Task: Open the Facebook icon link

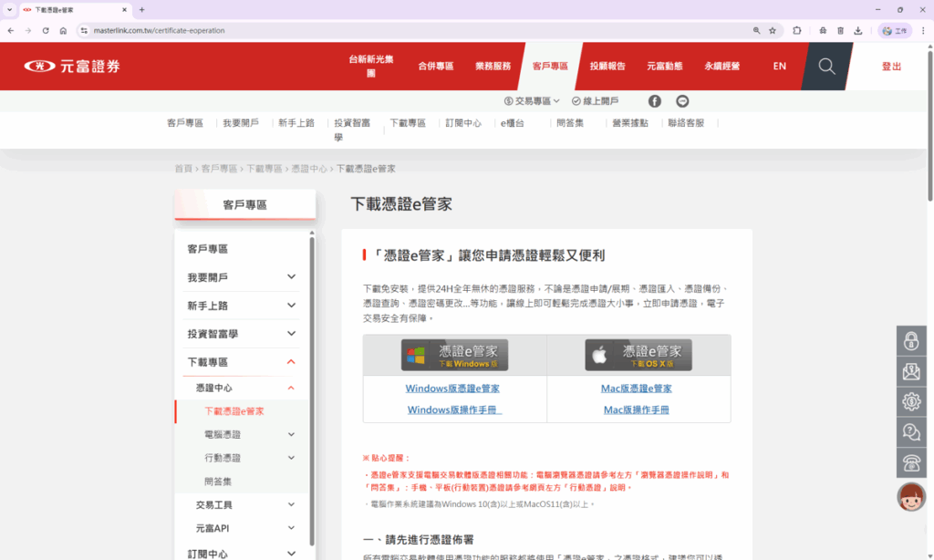Action: pyautogui.click(x=655, y=101)
